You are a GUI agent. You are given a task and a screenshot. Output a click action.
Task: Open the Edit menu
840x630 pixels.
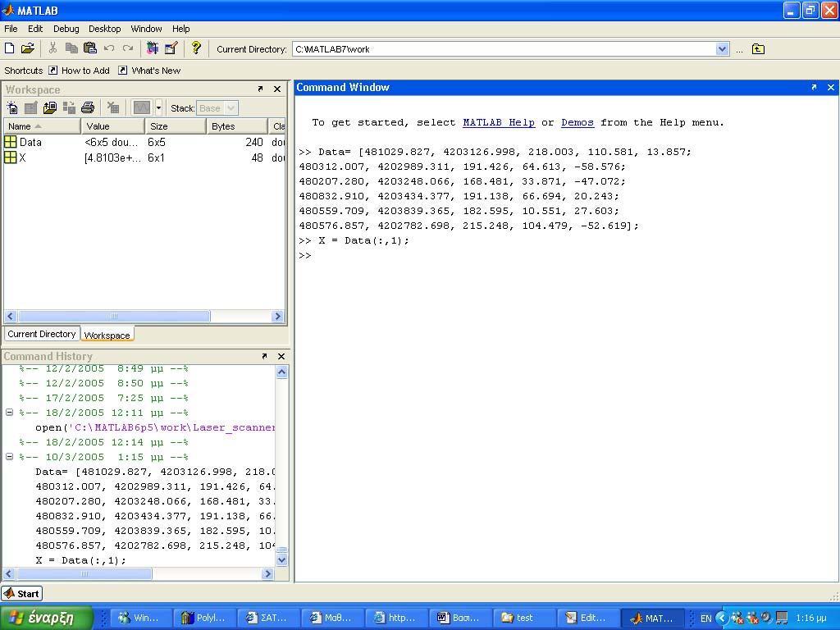[x=35, y=29]
